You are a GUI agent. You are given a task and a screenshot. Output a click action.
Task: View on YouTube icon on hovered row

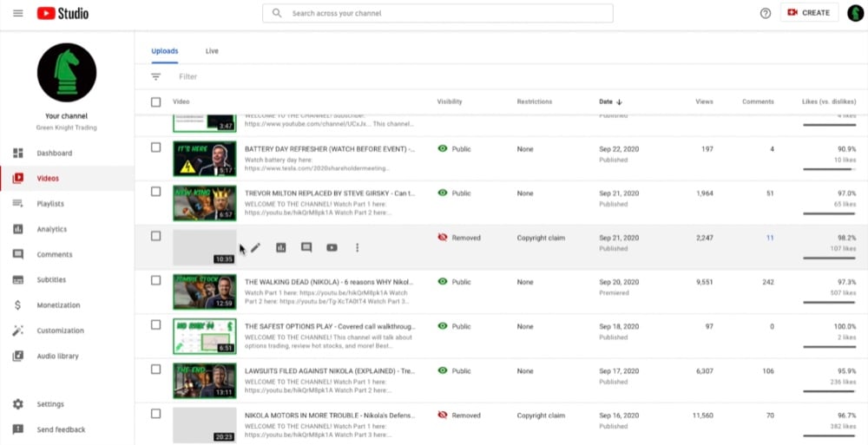[x=332, y=247]
